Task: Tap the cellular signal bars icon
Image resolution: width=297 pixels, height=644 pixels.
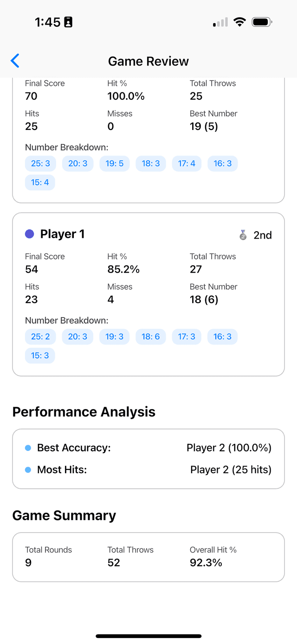Action: pos(220,22)
